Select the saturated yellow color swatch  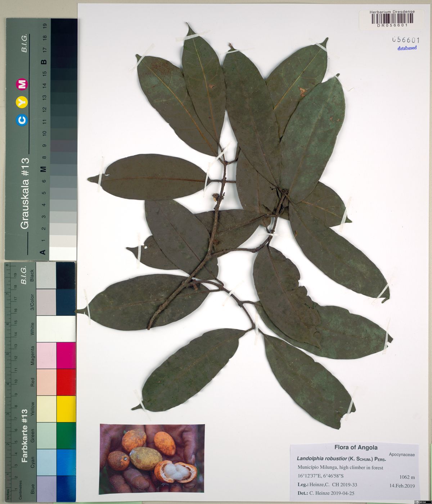(x=66, y=409)
